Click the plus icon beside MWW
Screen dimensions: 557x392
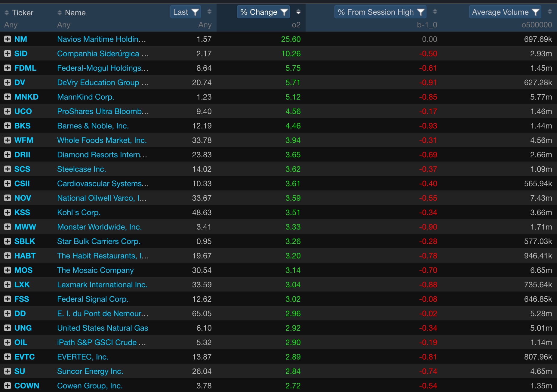click(8, 227)
